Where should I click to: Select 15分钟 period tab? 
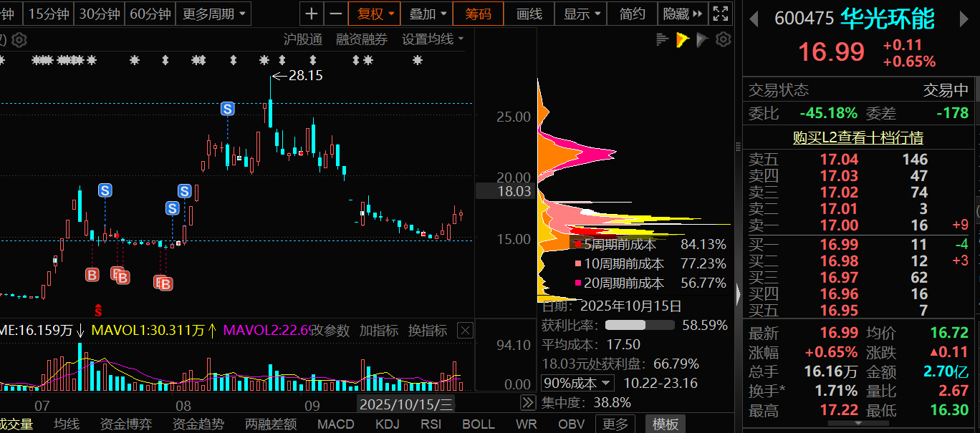49,14
